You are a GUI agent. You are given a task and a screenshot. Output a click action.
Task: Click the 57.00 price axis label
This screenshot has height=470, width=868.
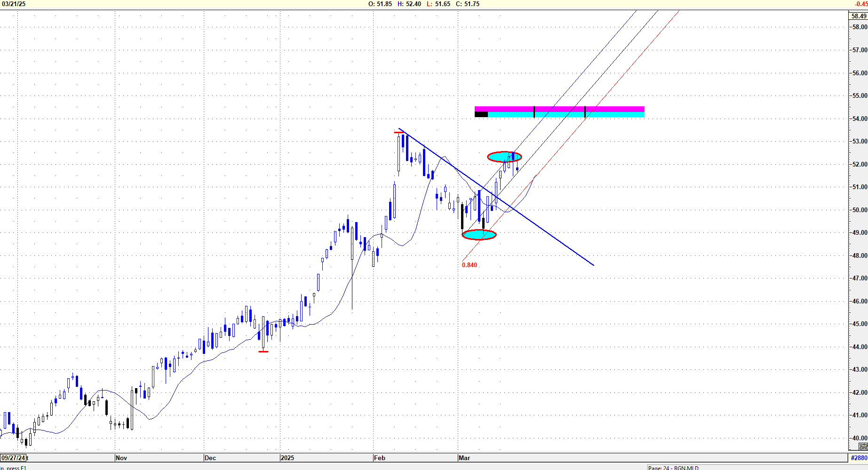coord(860,50)
